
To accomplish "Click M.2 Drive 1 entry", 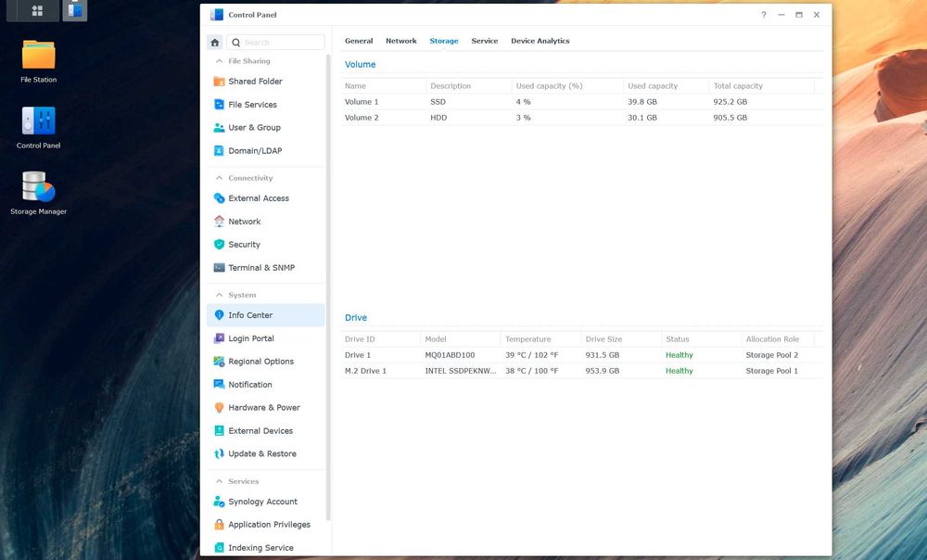I will (365, 371).
